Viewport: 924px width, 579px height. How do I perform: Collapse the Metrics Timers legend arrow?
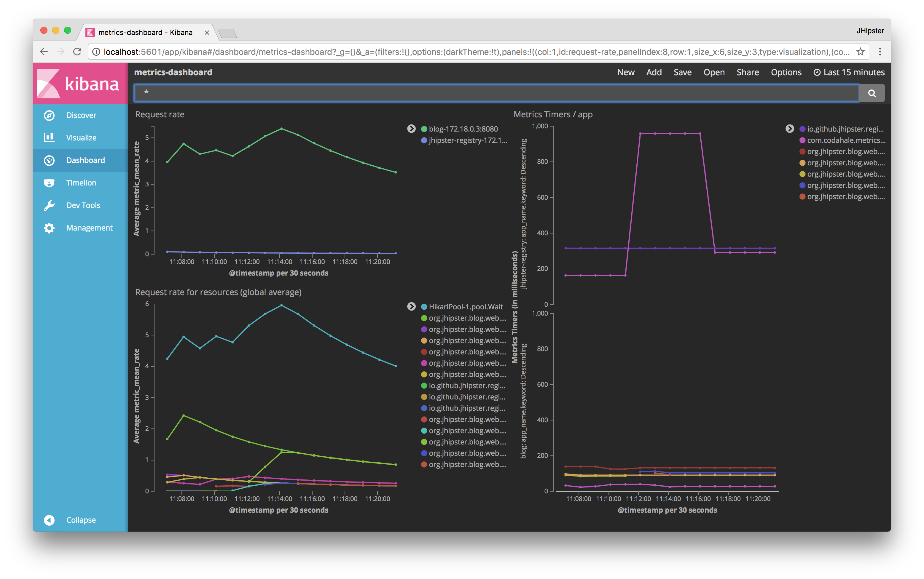pos(789,129)
